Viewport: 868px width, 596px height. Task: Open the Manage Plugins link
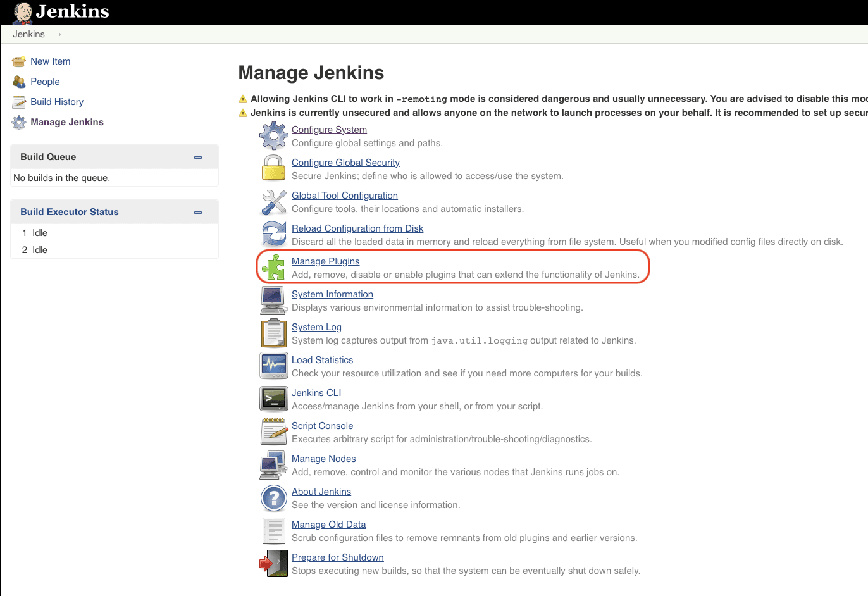click(x=325, y=261)
